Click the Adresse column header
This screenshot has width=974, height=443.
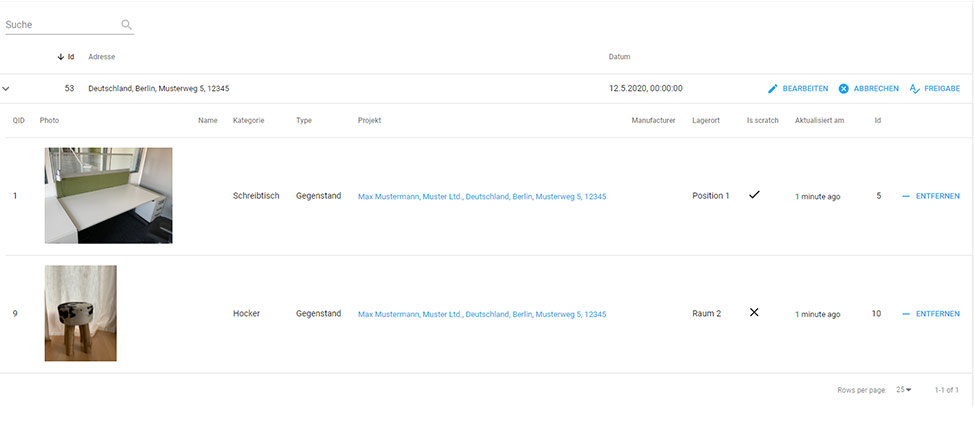pos(101,57)
